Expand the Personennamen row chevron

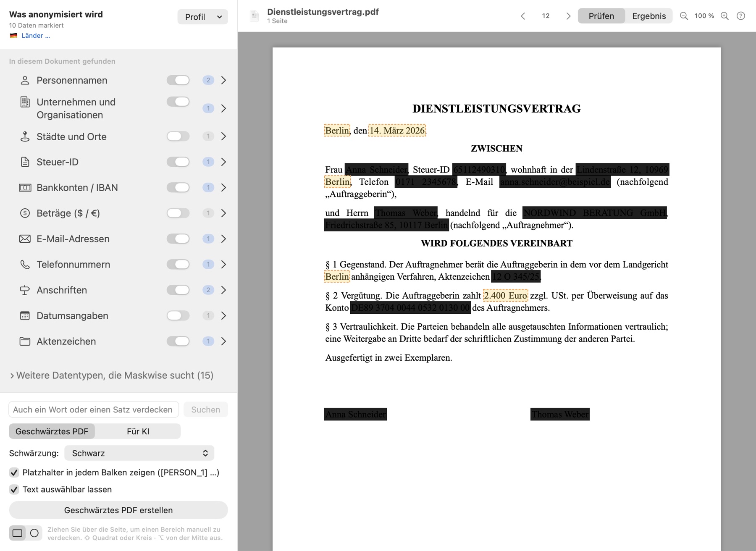[x=223, y=80]
